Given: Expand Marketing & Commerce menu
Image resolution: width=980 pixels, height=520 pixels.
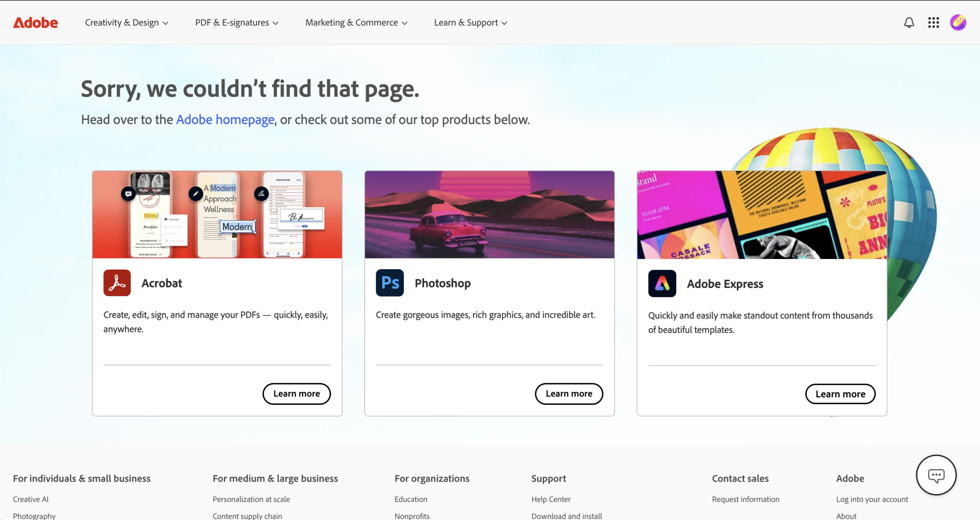Looking at the screenshot, I should coord(356,22).
